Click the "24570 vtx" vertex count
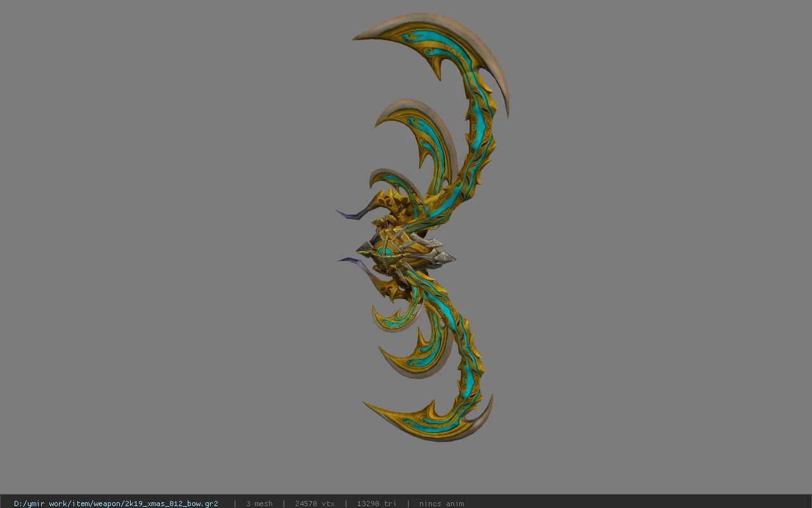Image resolution: width=812 pixels, height=508 pixels. click(315, 504)
